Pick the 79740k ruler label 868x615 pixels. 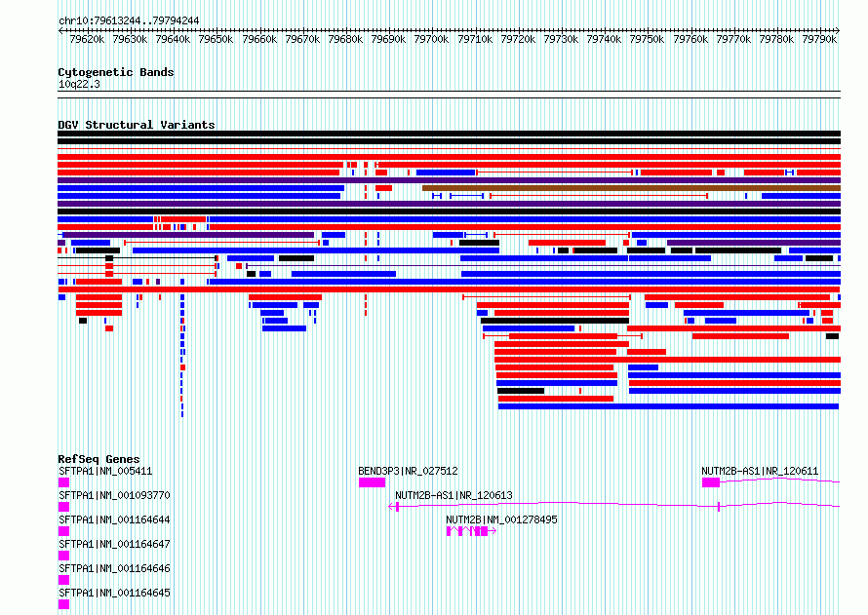(604, 39)
